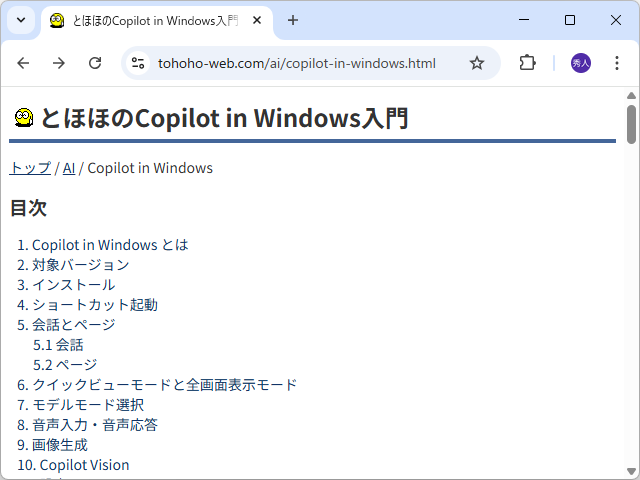Open the tab search dropdown chevron
This screenshot has height=480, width=640.
pos(21,20)
